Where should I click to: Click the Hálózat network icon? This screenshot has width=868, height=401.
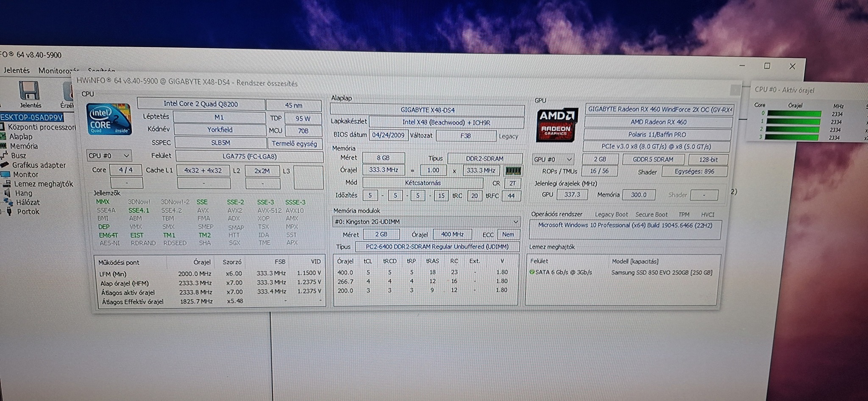pyautogui.click(x=8, y=202)
